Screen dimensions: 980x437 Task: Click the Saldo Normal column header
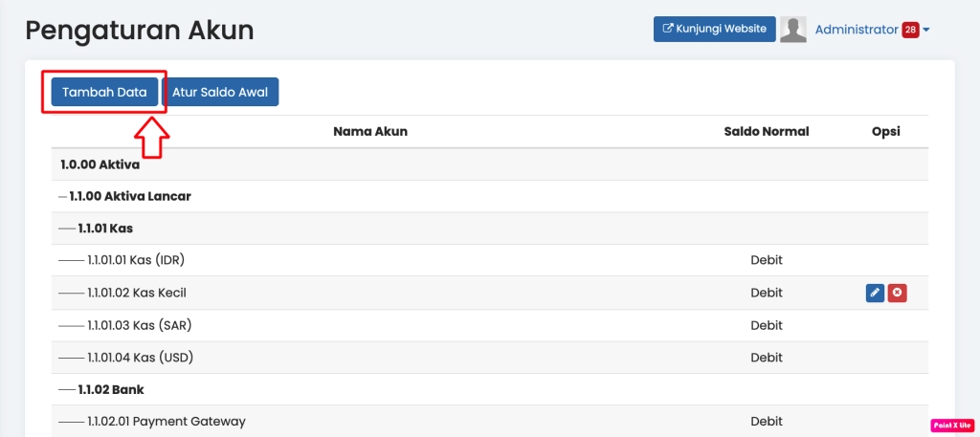767,132
